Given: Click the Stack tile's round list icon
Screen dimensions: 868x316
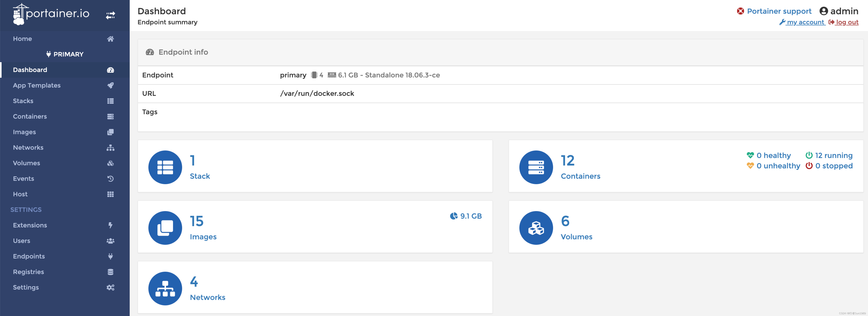Looking at the screenshot, I should click(x=165, y=167).
